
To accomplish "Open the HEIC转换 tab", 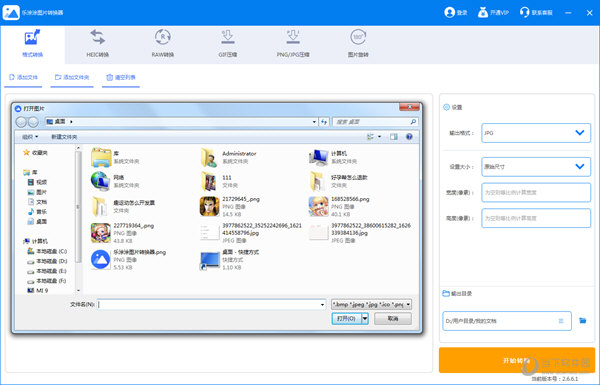I will tap(98, 44).
